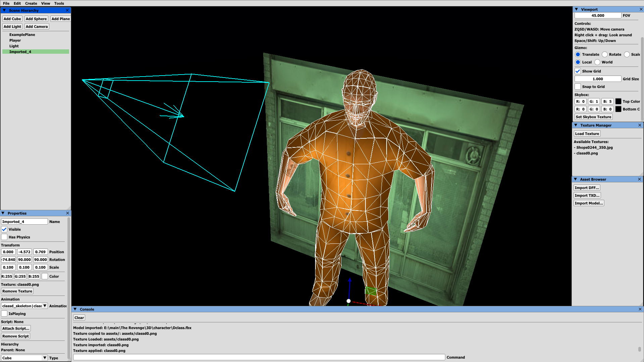Select the Player item in hierarchy
644x362 pixels.
tap(15, 40)
